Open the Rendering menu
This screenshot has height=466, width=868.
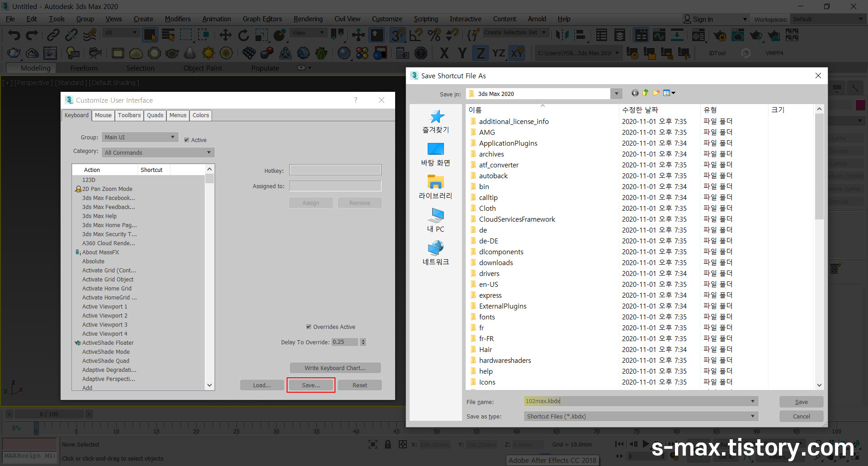click(308, 19)
